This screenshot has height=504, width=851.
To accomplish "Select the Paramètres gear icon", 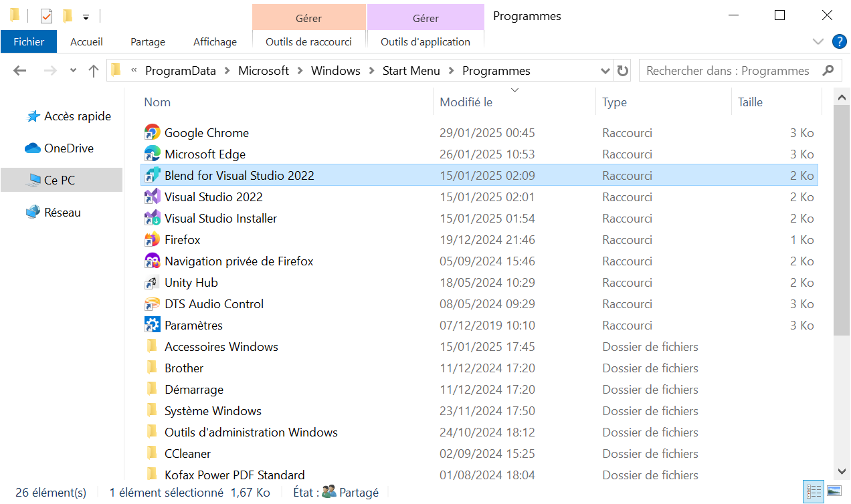I will (x=153, y=325).
